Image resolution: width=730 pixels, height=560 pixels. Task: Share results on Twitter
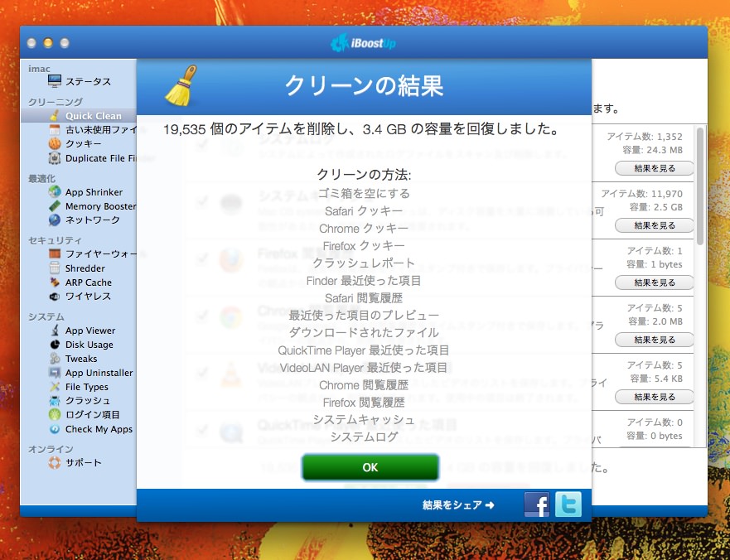[568, 504]
